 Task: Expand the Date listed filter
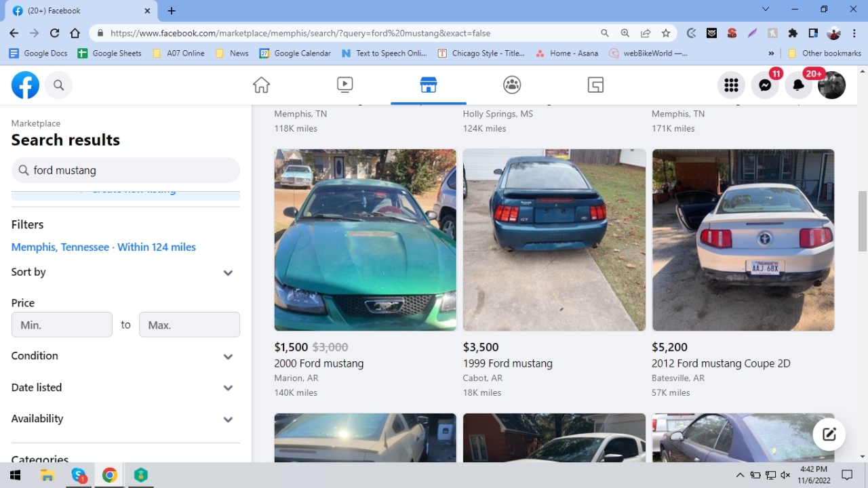[125, 388]
